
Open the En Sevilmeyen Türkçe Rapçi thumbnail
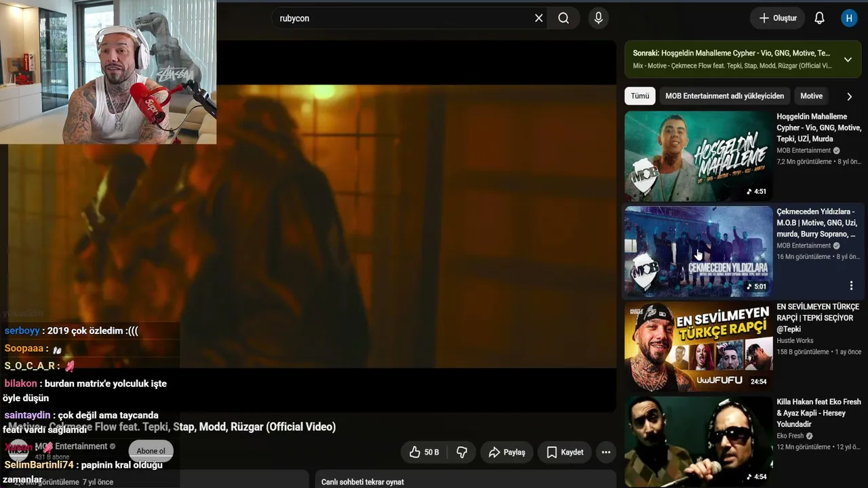tap(698, 346)
